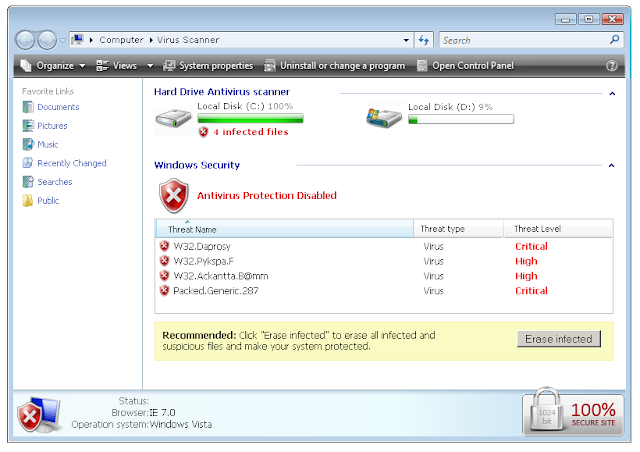Sort by the Threat Level column header

[x=558, y=229]
